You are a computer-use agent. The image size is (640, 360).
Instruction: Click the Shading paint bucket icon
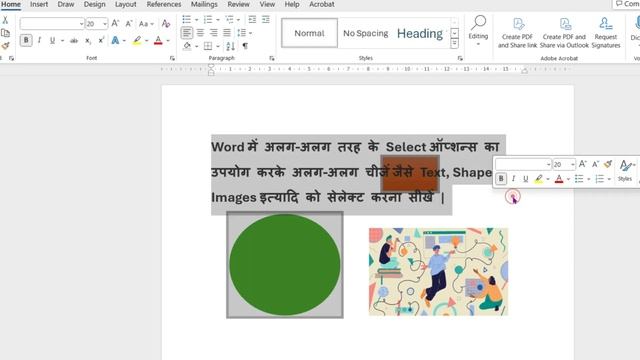(x=187, y=46)
